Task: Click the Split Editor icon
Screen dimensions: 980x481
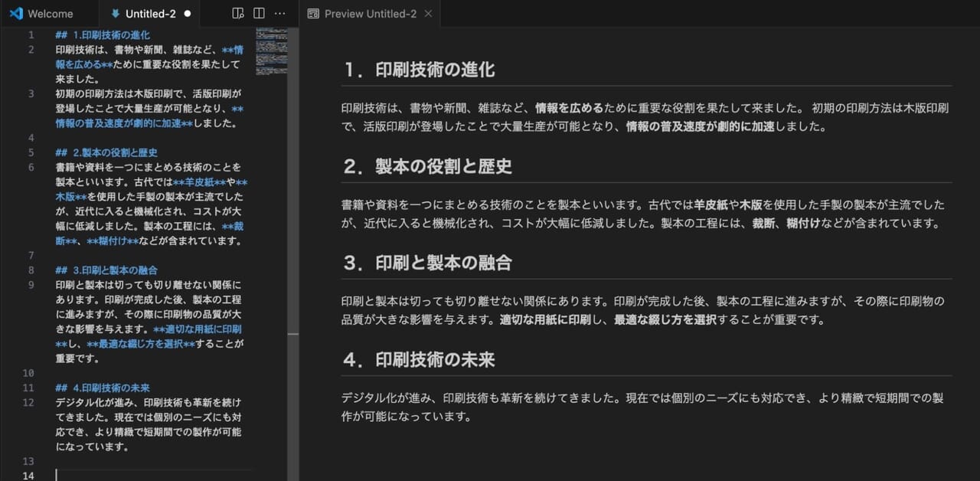Action: (259, 14)
